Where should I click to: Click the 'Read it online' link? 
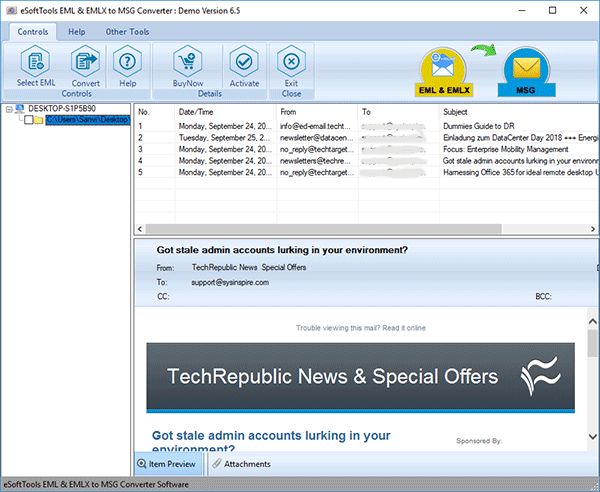click(x=404, y=328)
